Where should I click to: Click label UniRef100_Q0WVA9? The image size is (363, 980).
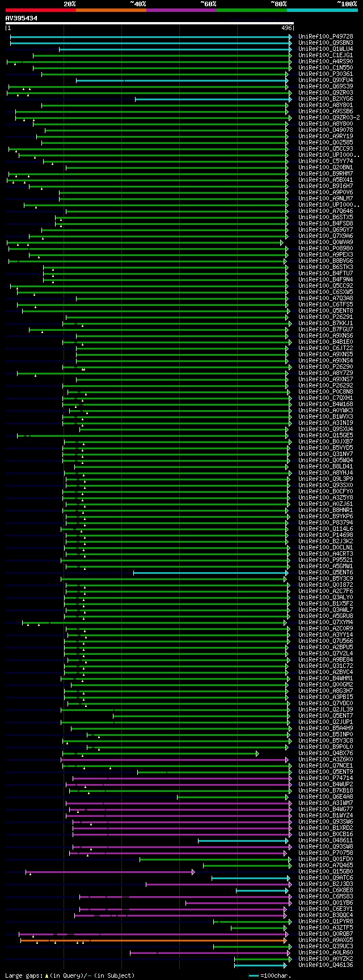click(x=326, y=242)
